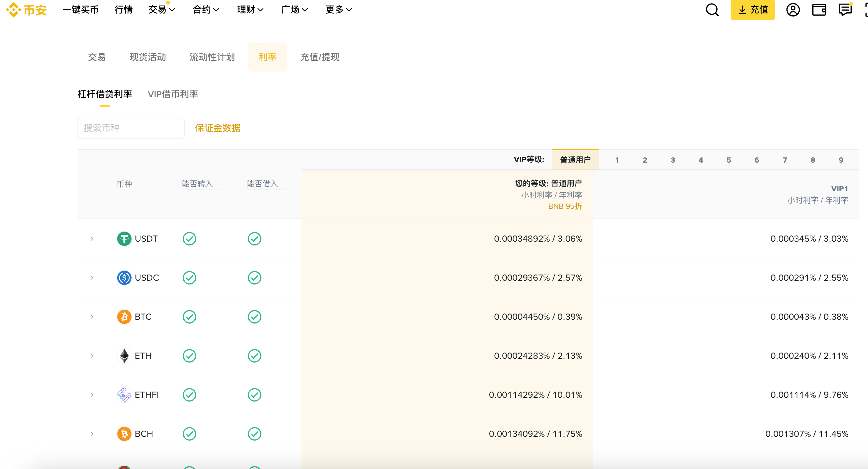Screen dimensions: 868x469
Task: Expand the BCH row details
Action: pos(91,434)
